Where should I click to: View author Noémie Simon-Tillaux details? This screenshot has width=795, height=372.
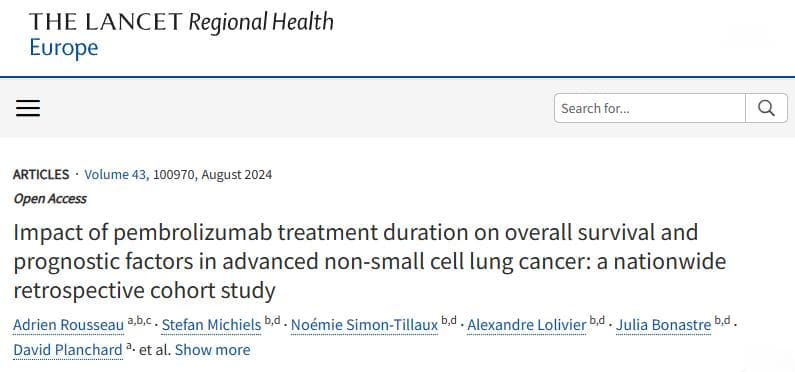(365, 325)
